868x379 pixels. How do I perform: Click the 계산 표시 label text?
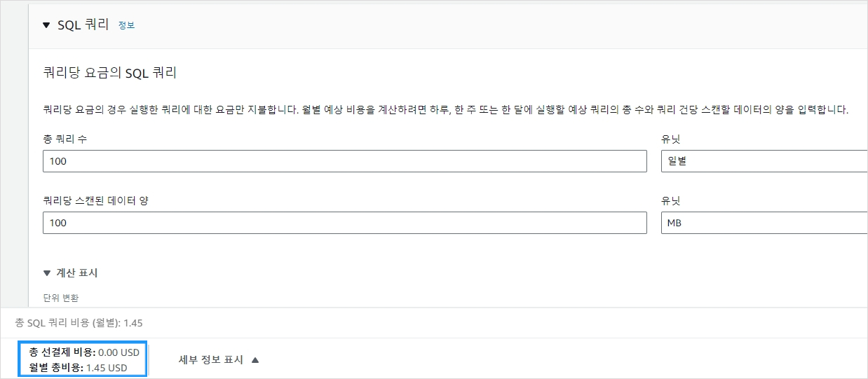(x=76, y=273)
